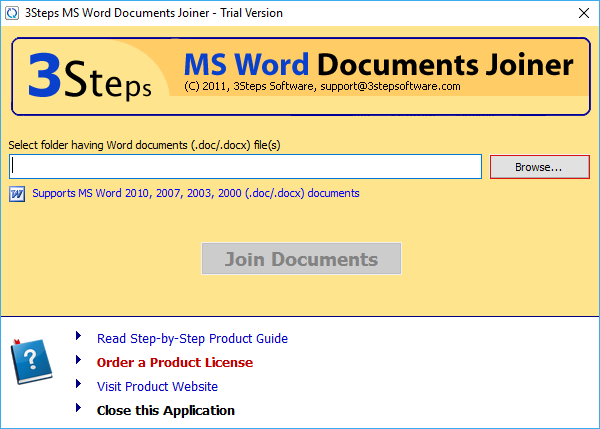This screenshot has width=600, height=429.
Task: Click the app icon in the title bar
Action: pyautogui.click(x=12, y=13)
